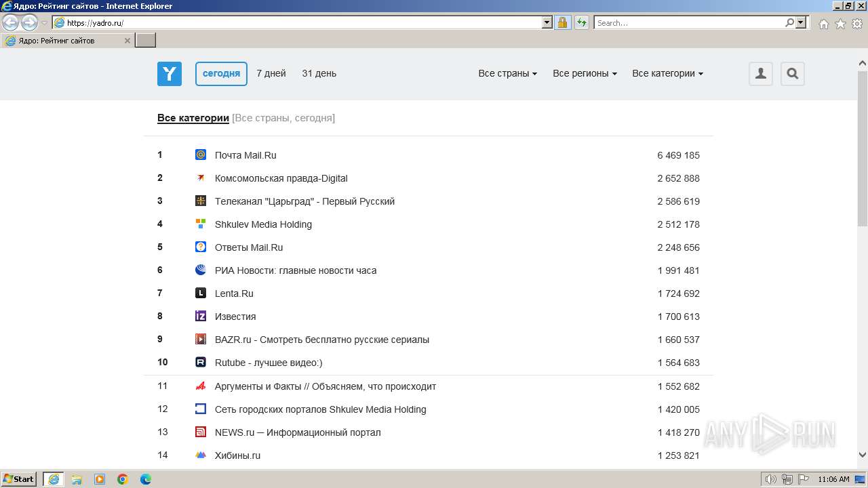868x488 pixels.
Task: Focus the browser Search box
Action: point(690,22)
